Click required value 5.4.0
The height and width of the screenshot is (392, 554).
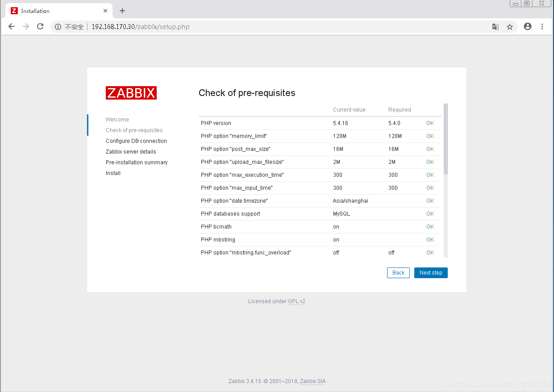coord(395,123)
